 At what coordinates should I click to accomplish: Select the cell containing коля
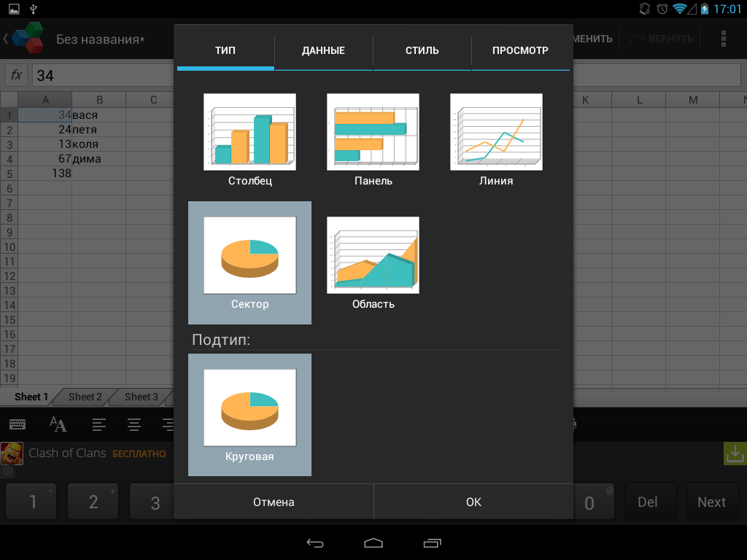98,144
